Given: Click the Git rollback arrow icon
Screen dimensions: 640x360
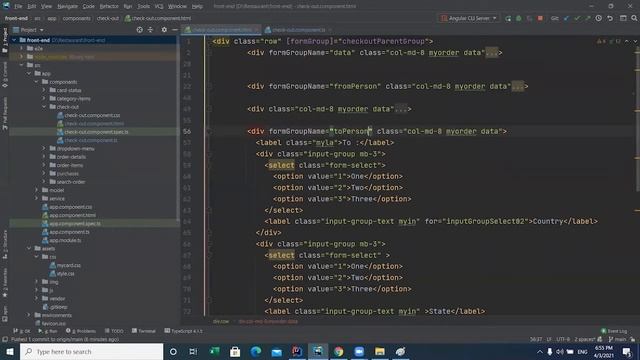Looking at the screenshot, I should 610,18.
